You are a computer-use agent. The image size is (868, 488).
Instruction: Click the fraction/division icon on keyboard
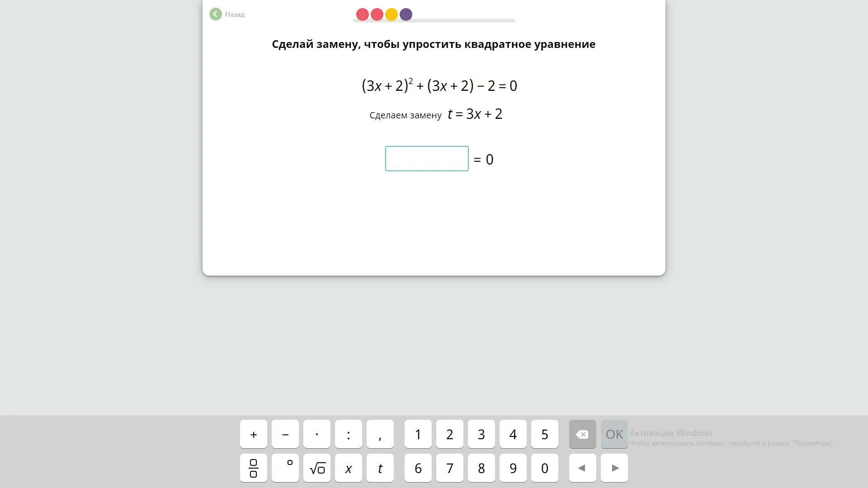pyautogui.click(x=253, y=468)
